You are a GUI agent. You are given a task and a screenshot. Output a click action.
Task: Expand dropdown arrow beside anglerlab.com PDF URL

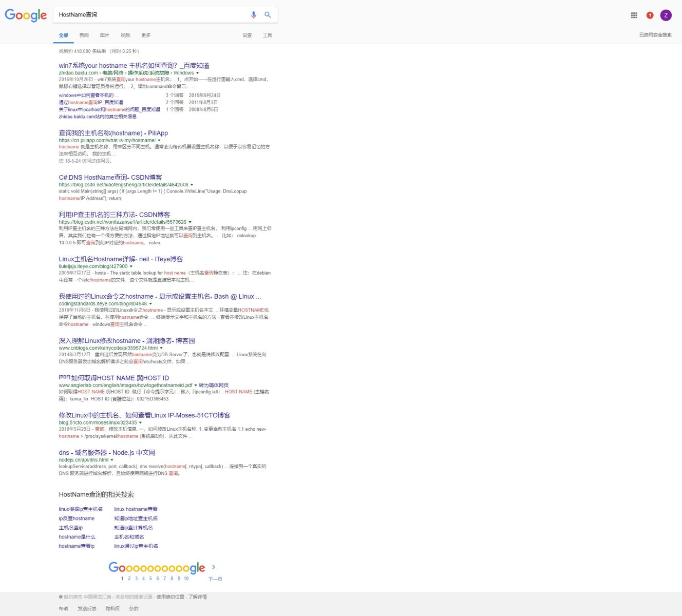(x=196, y=386)
